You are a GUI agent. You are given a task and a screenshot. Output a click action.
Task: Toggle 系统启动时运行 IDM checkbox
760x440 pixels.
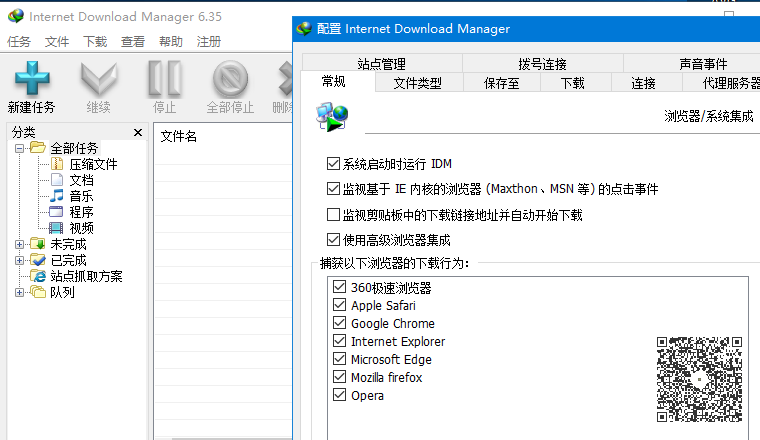333,164
